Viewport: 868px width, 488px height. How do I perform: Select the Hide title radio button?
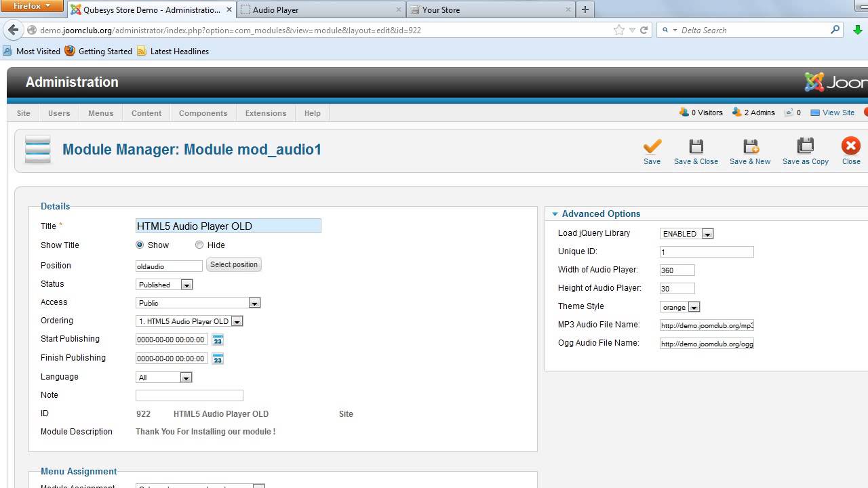199,245
